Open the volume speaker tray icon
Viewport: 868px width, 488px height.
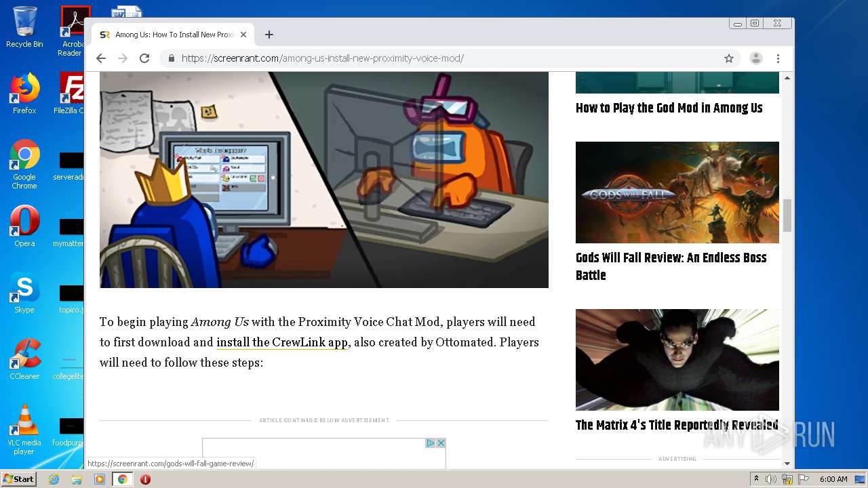point(771,479)
